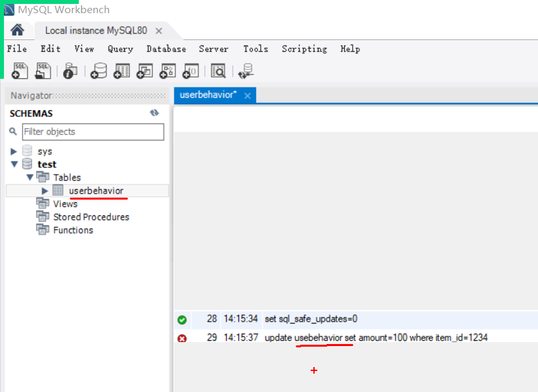Click the Stored Procedures folder icon
538x392 pixels.
43,217
